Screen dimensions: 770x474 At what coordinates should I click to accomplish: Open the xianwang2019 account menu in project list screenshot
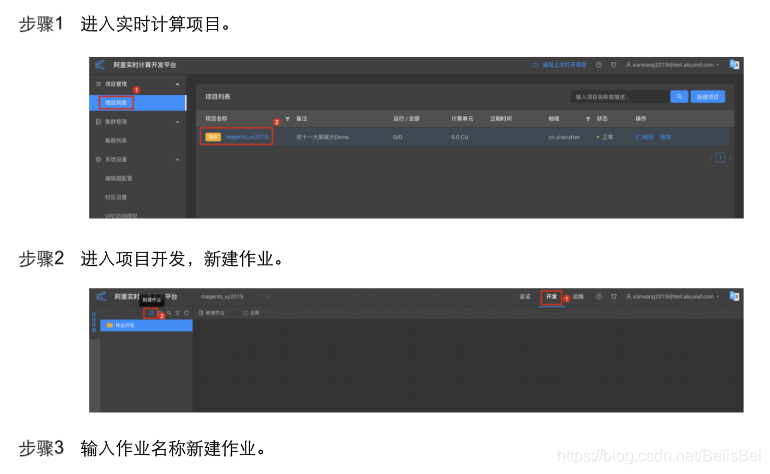click(672, 65)
